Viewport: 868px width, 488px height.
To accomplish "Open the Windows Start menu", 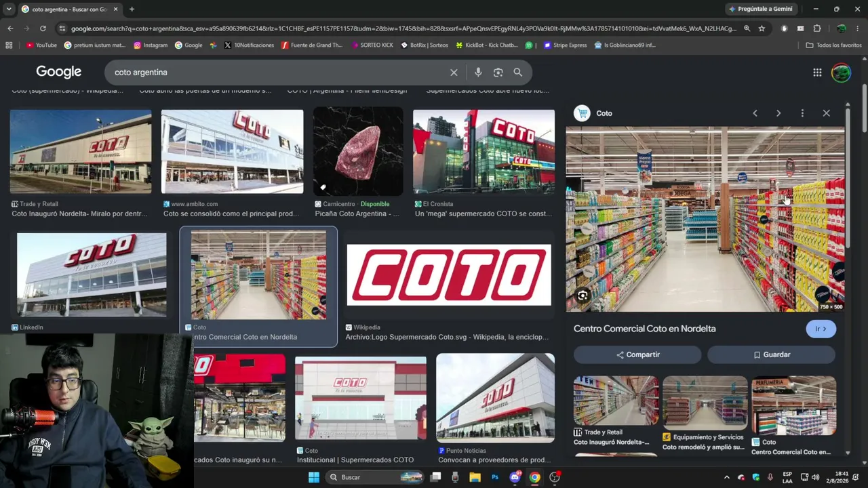I will point(313,477).
